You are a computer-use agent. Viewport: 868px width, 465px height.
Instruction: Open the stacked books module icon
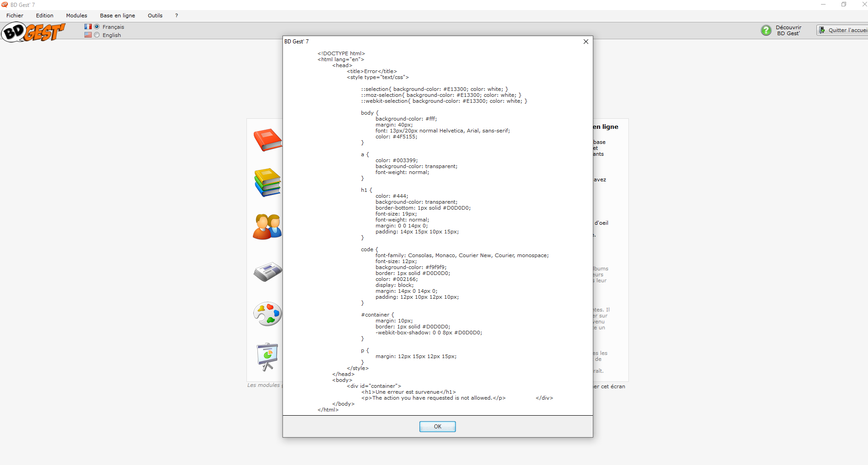tap(267, 182)
